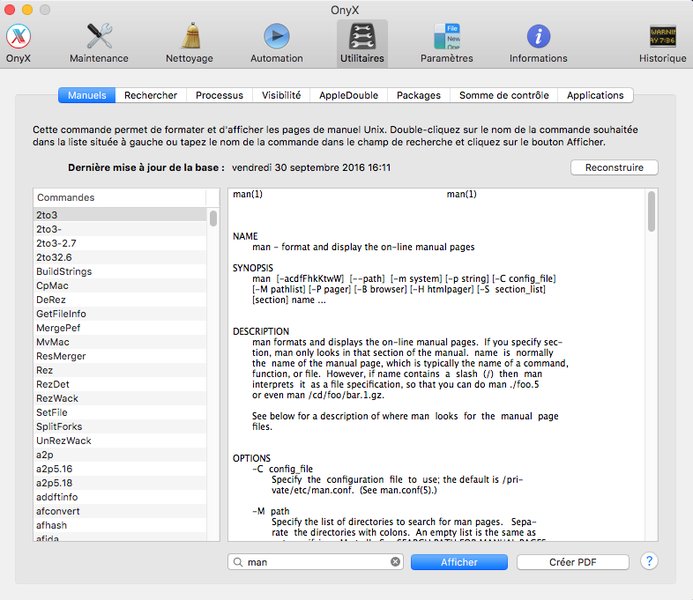Viewport: 693px width, 600px height.
Task: Select the ResMerger command row
Action: (x=120, y=356)
